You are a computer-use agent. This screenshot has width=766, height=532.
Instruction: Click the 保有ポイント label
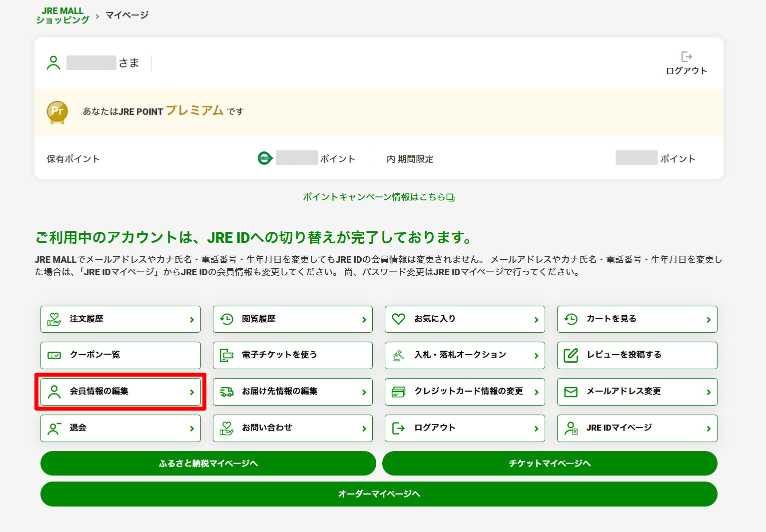pos(73,159)
